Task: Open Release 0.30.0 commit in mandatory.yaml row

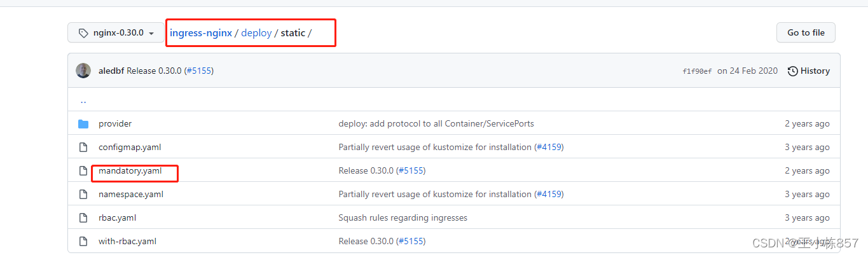Action: click(367, 170)
